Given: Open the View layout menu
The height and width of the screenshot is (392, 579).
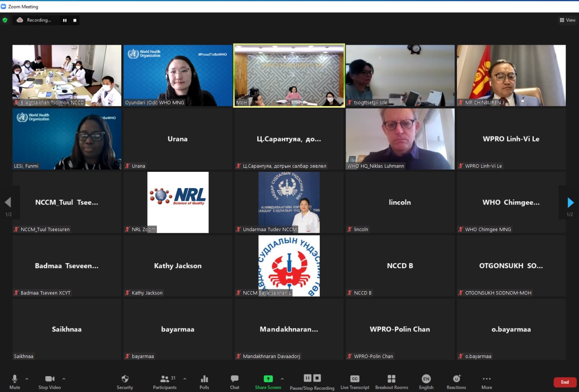Looking at the screenshot, I should (x=567, y=20).
